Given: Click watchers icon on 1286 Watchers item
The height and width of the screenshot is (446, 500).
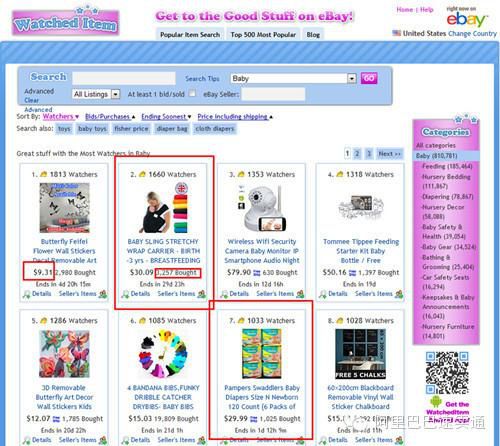Looking at the screenshot, I should 44,320.
